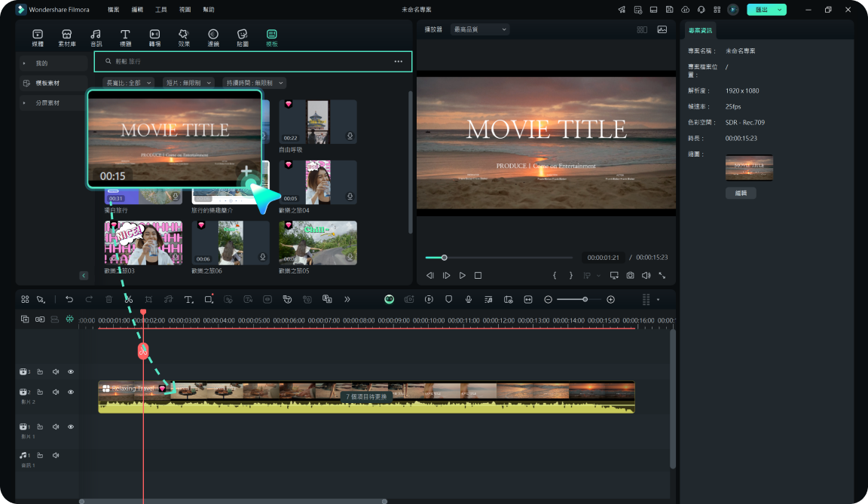Expand the 分層素材 sidebar section
The height and width of the screenshot is (504, 868).
[x=53, y=103]
